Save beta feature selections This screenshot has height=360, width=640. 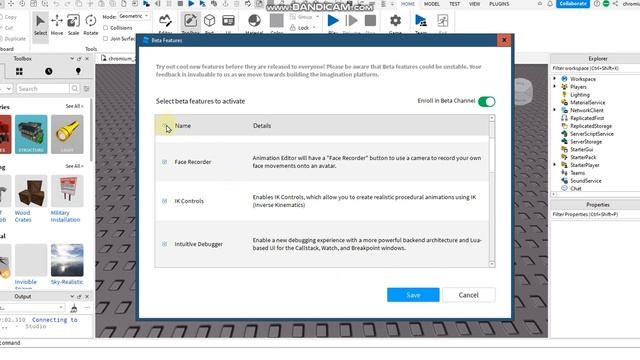(x=413, y=295)
